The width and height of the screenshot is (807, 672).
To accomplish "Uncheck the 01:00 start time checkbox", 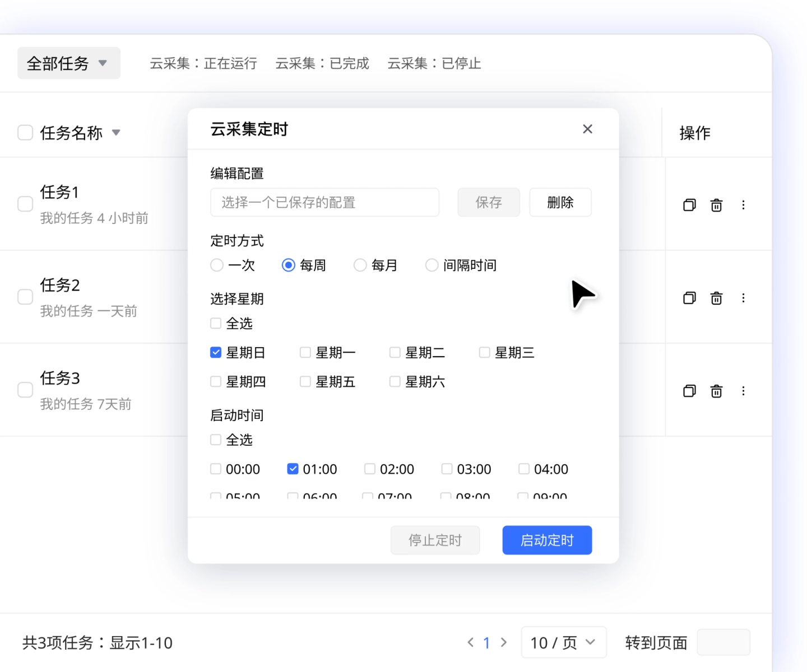I will tap(293, 469).
